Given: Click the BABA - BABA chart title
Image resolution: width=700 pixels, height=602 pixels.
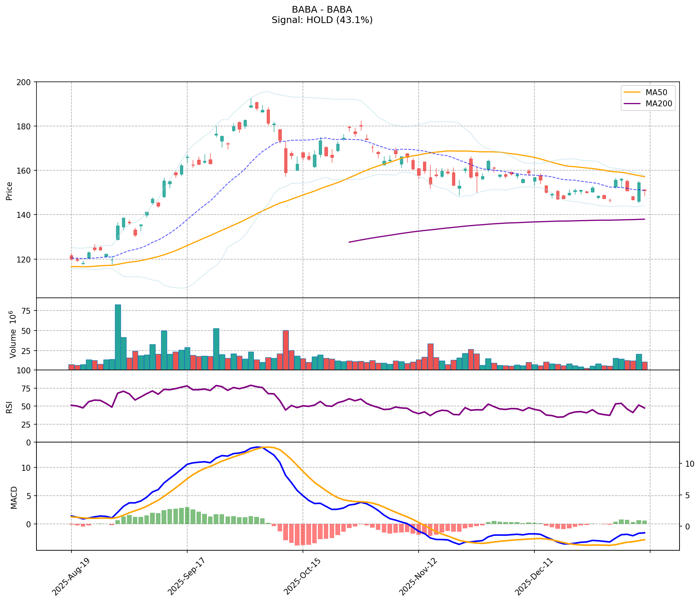Looking at the screenshot, I should (322, 10).
